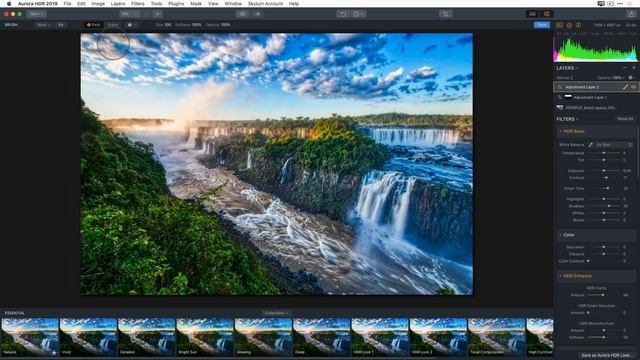This screenshot has width=640, height=360.
Task: Remove layer with minus icon
Action: 624,68
